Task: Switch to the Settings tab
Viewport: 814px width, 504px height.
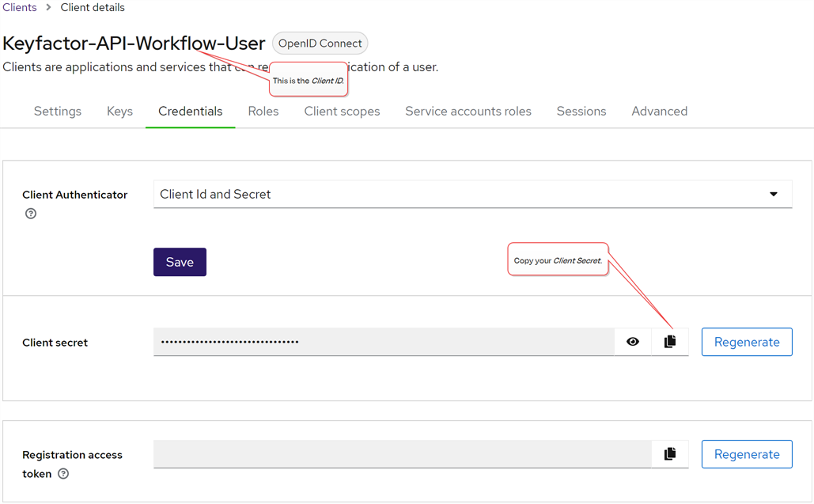Action: click(x=58, y=112)
